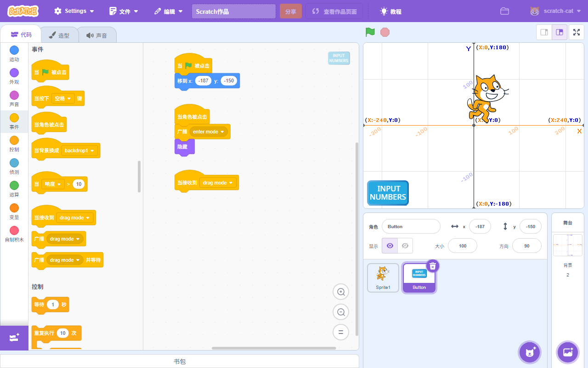Switch to small stage layout
The image size is (588, 368).
(544, 32)
